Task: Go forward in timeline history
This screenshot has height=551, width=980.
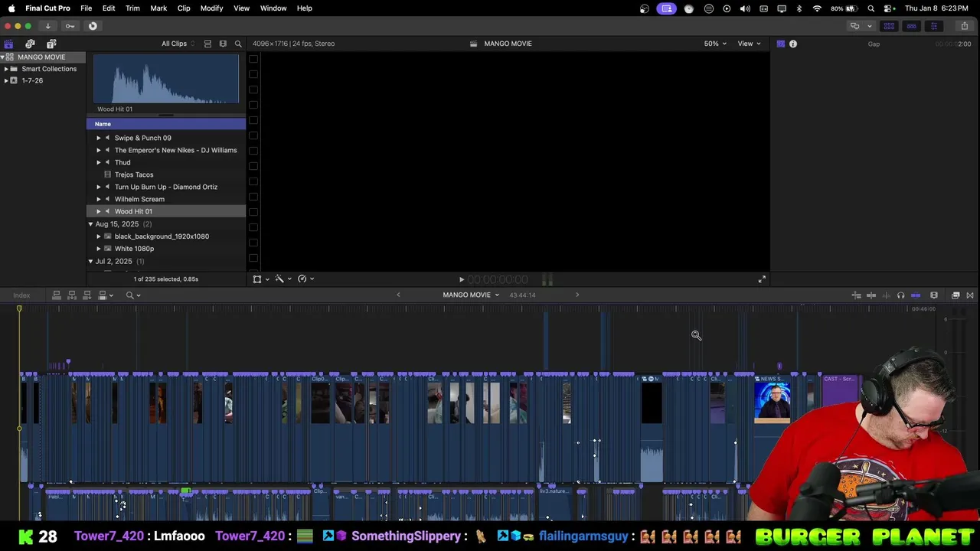Action: click(x=577, y=295)
